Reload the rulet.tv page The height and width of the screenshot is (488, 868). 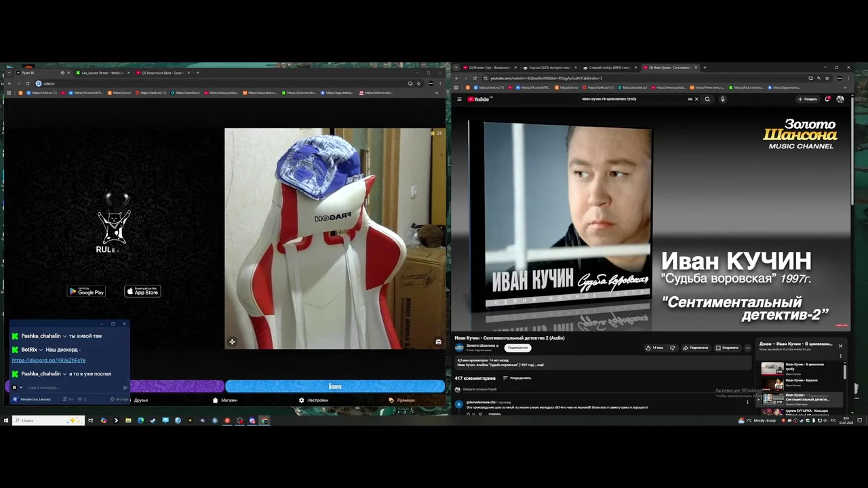click(28, 83)
